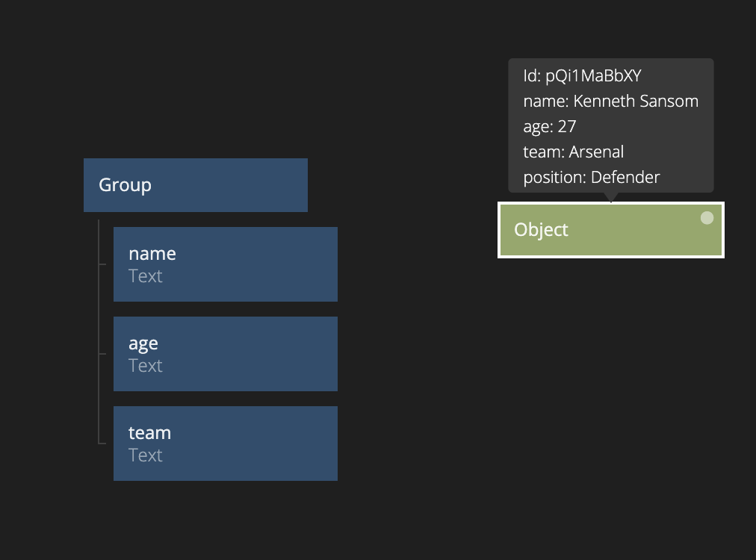This screenshot has height=560, width=756.
Task: Click the team Arsenal line in tooltip
Action: point(573,152)
